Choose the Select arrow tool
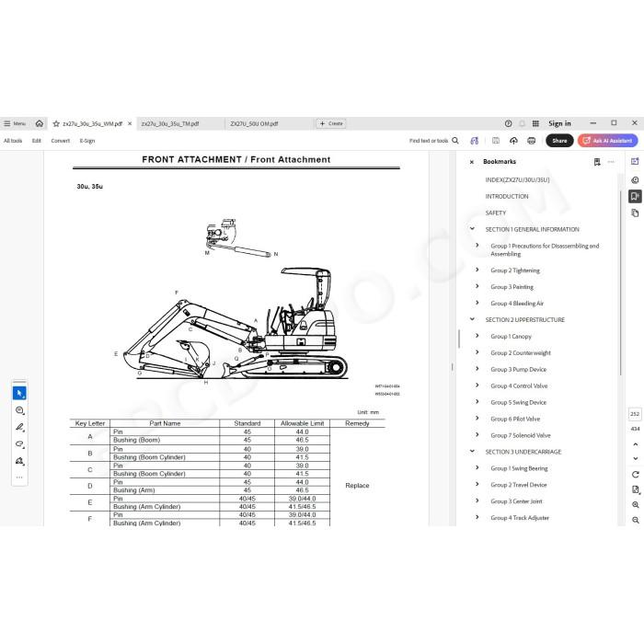 point(19,393)
